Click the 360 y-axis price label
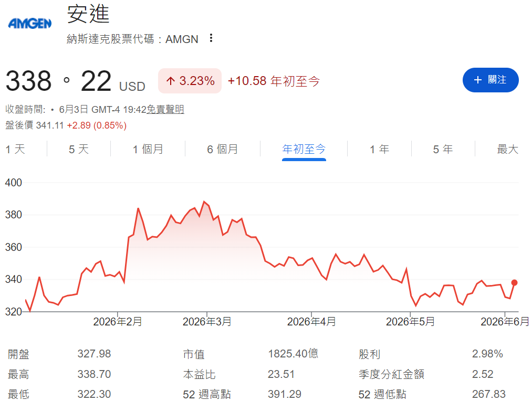 pyautogui.click(x=13, y=247)
